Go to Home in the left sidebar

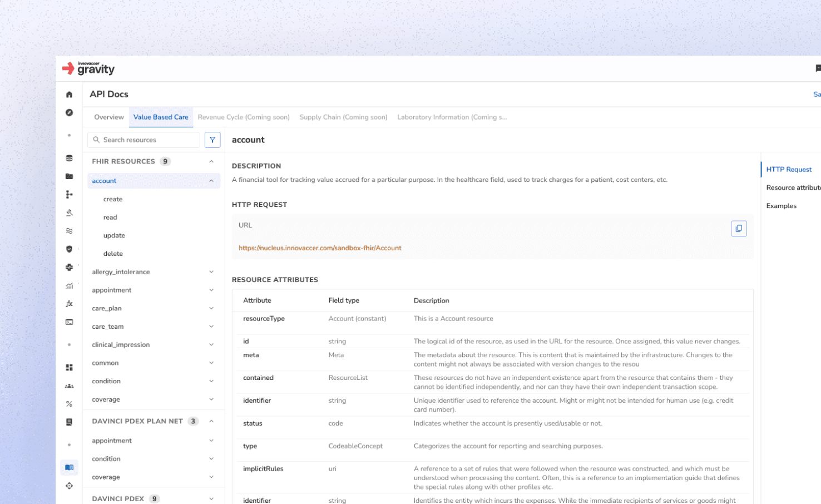tap(69, 95)
